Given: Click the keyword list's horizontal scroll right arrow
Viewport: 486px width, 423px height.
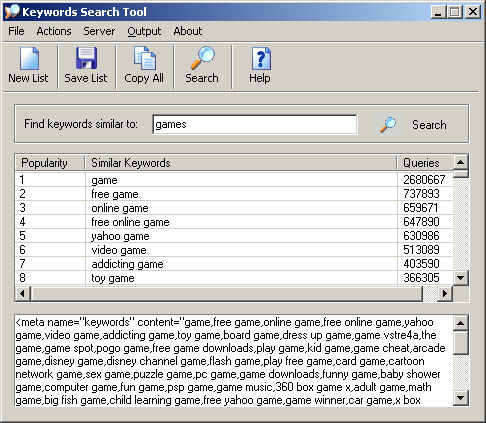Looking at the screenshot, I should [445, 294].
